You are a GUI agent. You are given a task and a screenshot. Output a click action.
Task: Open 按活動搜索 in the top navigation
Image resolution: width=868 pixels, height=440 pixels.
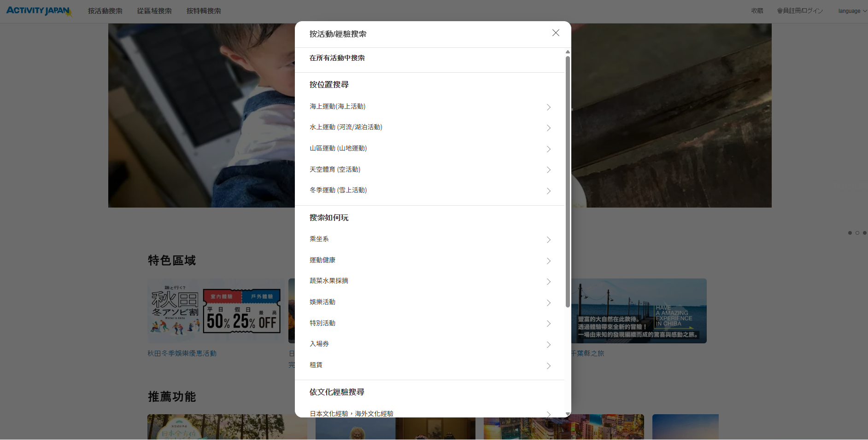point(105,11)
